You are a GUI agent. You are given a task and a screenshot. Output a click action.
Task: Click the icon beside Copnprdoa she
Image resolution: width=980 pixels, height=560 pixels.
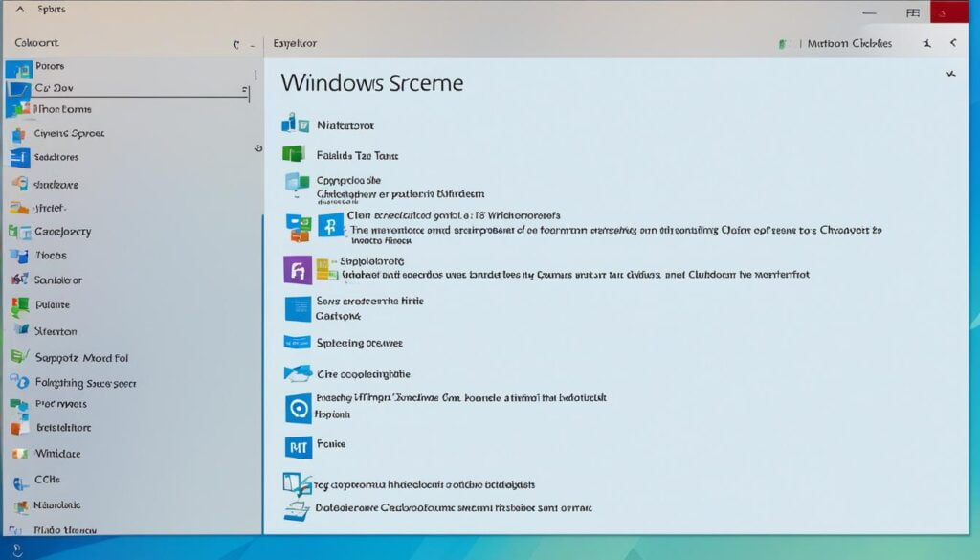[x=297, y=183]
